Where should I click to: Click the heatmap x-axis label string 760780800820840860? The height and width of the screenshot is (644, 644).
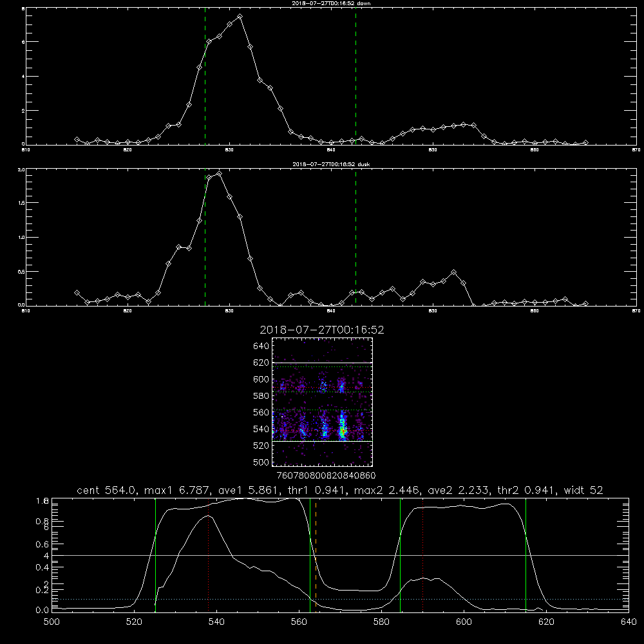coord(326,476)
